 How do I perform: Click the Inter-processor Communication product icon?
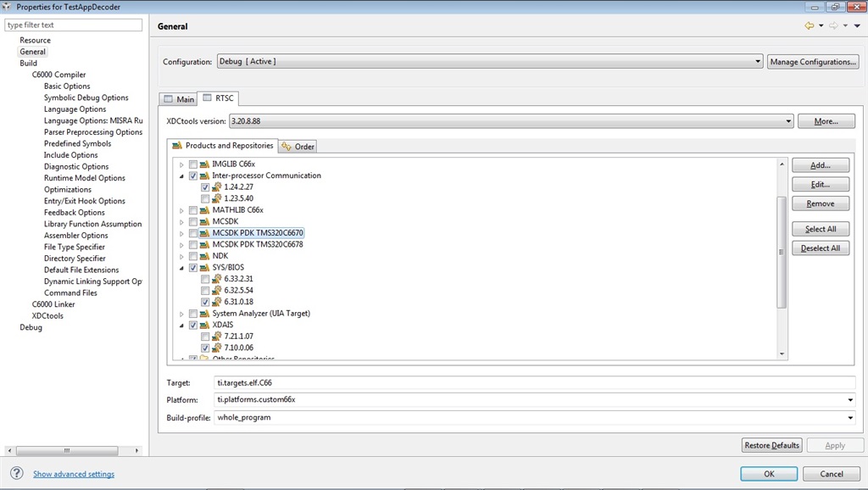[x=204, y=175]
